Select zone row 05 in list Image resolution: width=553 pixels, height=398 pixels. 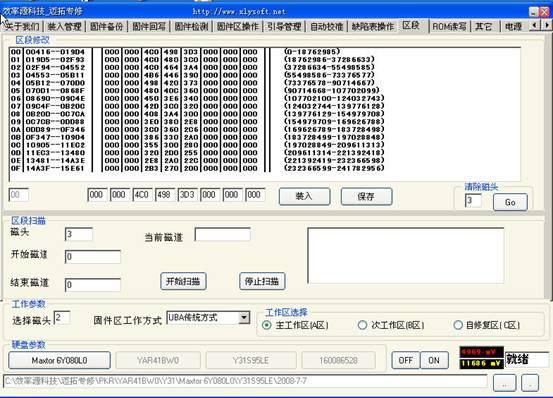coord(198,91)
